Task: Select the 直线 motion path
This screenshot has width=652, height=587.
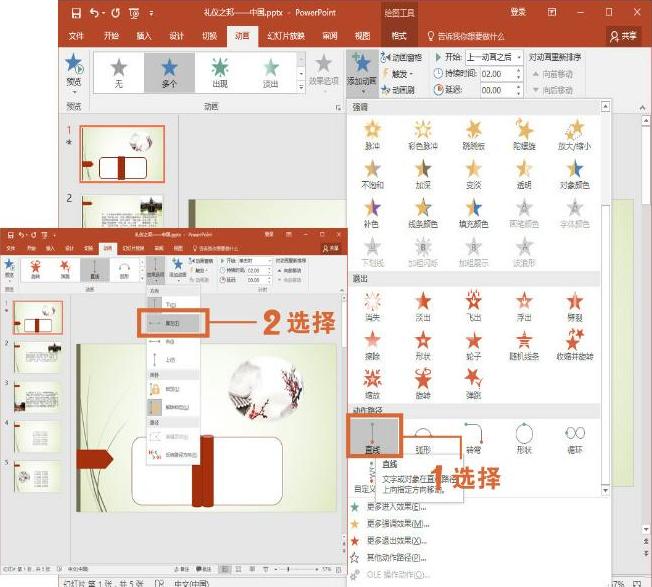Action: point(372,437)
